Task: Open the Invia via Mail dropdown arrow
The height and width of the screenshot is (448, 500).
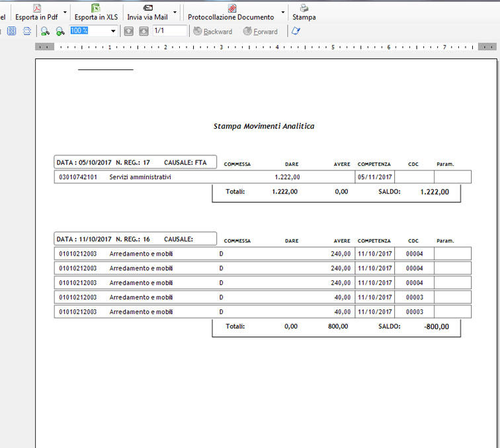Action: click(175, 12)
